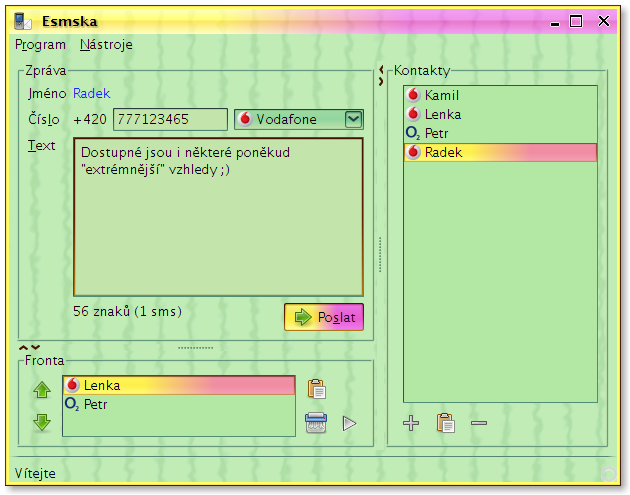630x495 pixels.
Task: Remove contact with minus icon
Action: (479, 423)
